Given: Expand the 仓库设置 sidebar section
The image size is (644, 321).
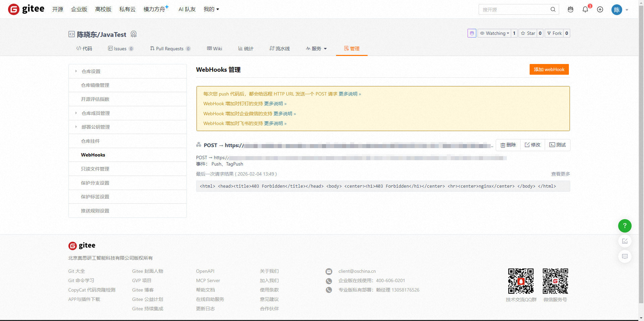Looking at the screenshot, I should coord(91,71).
